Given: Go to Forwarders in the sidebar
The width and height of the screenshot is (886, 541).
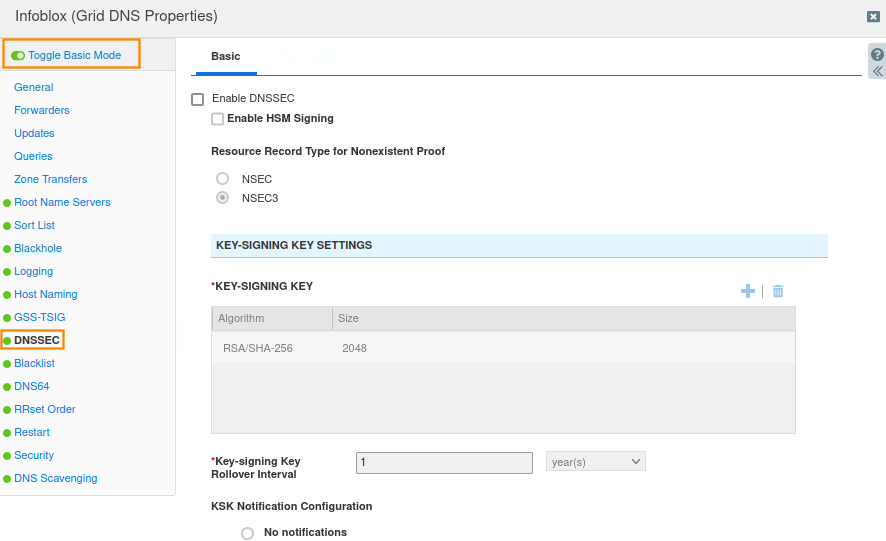Looking at the screenshot, I should 42,110.
